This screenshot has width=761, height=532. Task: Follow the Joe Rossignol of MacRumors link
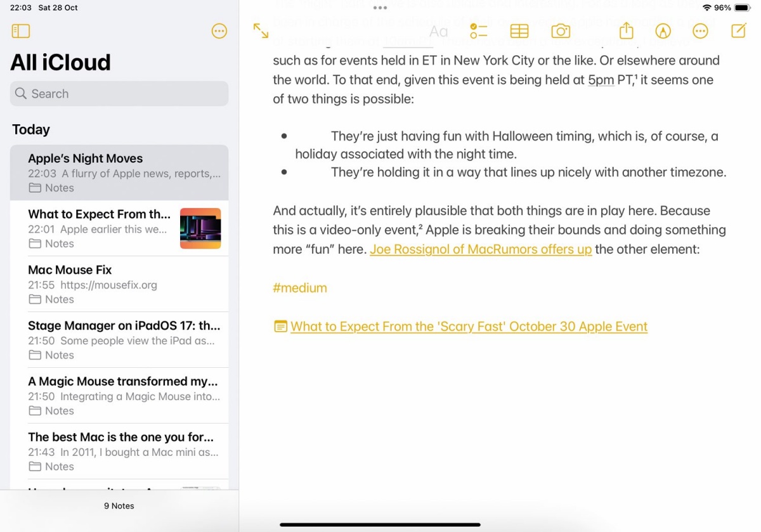pyautogui.click(x=481, y=249)
